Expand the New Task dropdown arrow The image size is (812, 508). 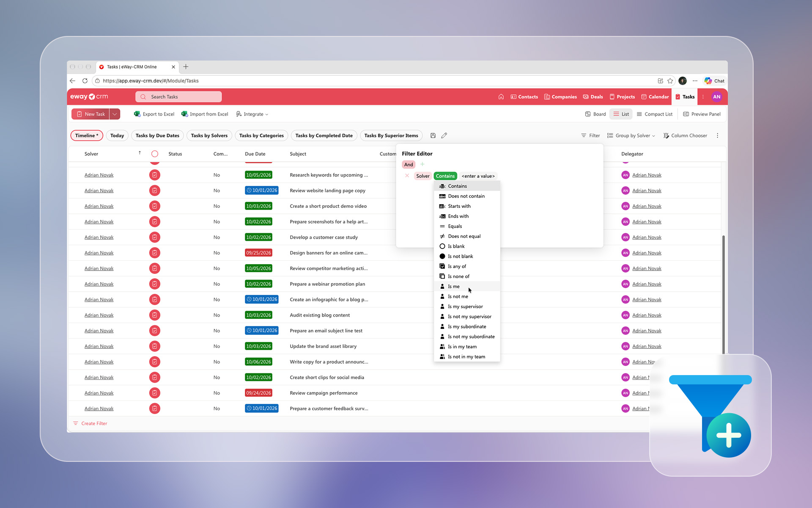[x=115, y=114]
